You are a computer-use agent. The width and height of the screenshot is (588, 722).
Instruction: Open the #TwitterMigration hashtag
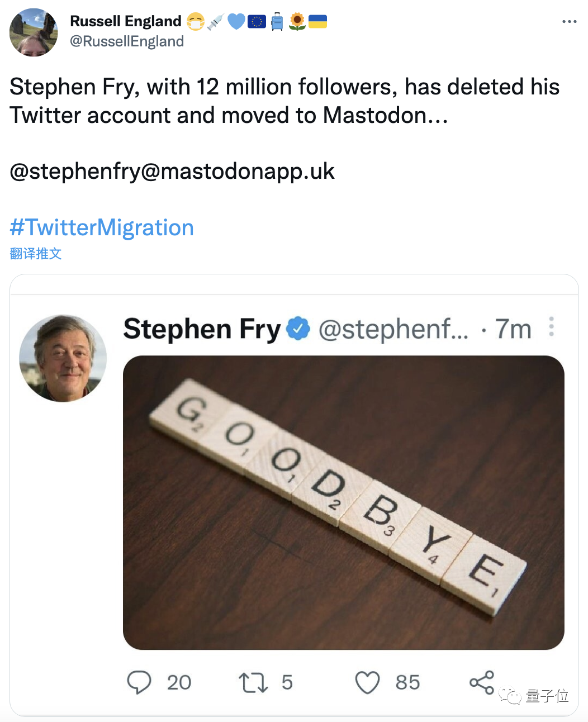pos(102,228)
